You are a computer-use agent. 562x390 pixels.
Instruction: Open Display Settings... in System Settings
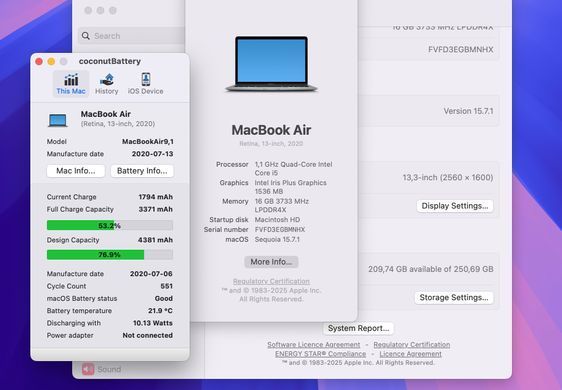tap(454, 206)
